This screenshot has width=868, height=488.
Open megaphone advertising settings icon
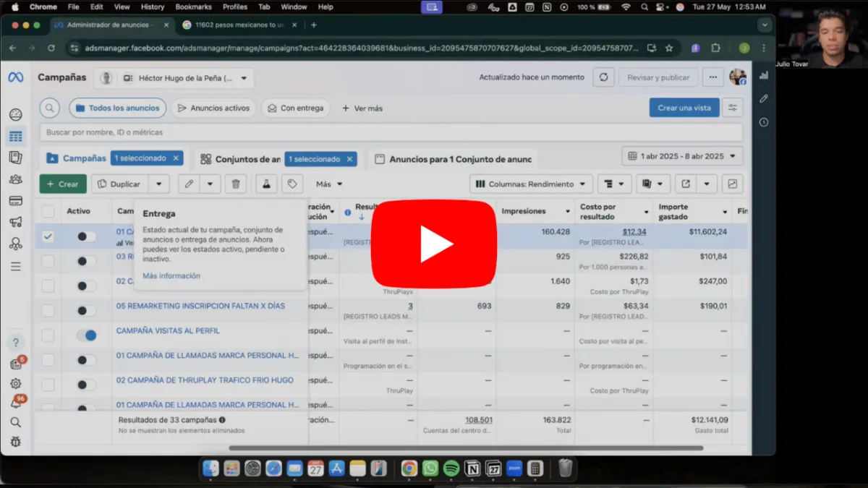tap(15, 223)
